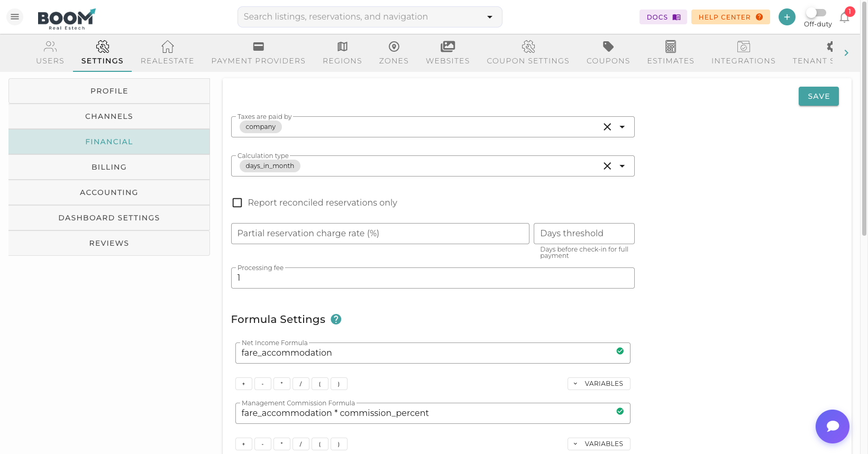Switch to the Regions tab

point(342,53)
